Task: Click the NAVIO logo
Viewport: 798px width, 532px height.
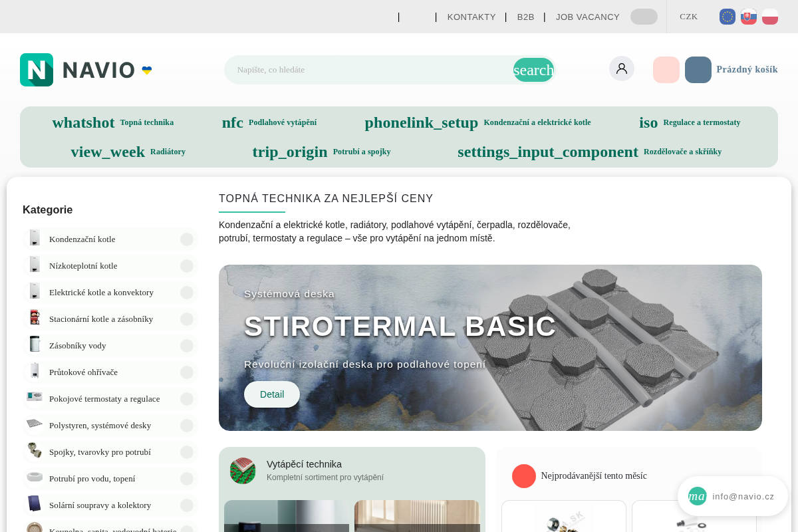Action: click(86, 70)
